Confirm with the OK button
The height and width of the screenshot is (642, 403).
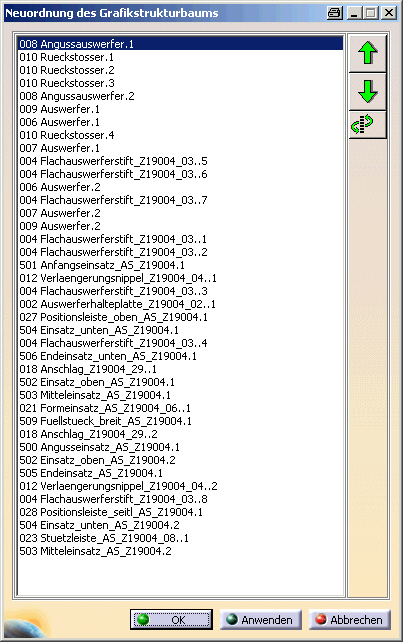[x=171, y=619]
